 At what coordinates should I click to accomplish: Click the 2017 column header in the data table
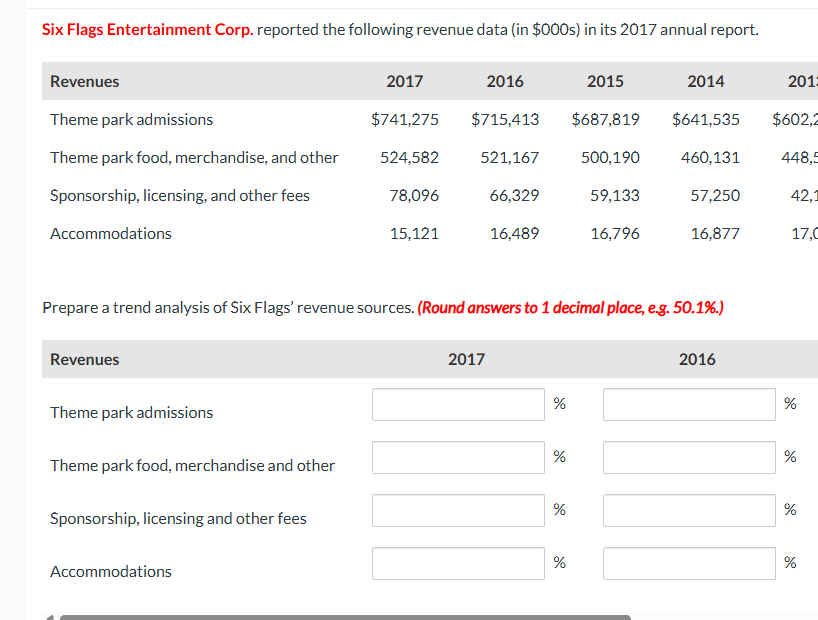tap(405, 81)
